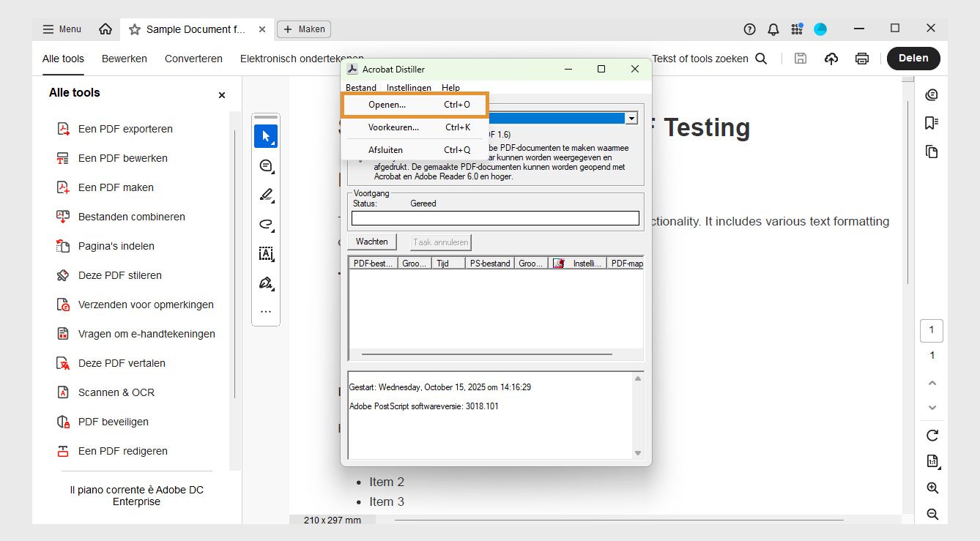Click the Maken new tab button
Screen dimensions: 980x541
(x=304, y=29)
